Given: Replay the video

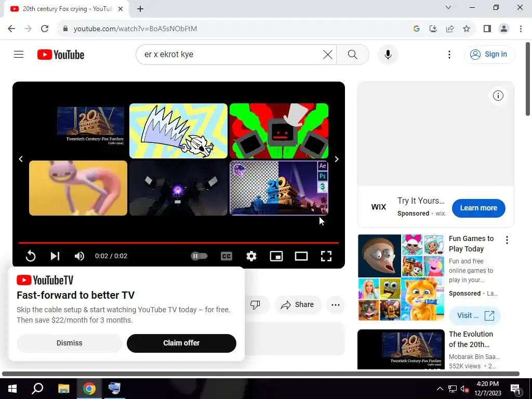Looking at the screenshot, I should tap(31, 256).
